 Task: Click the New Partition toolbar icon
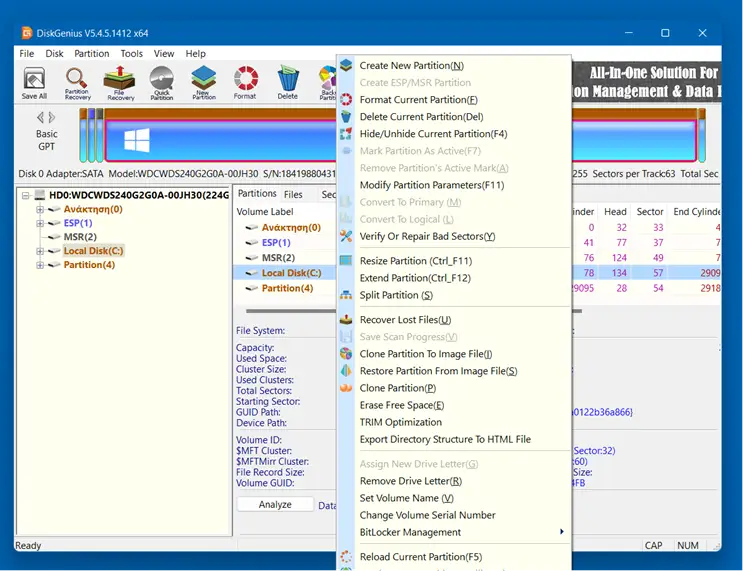tap(204, 83)
